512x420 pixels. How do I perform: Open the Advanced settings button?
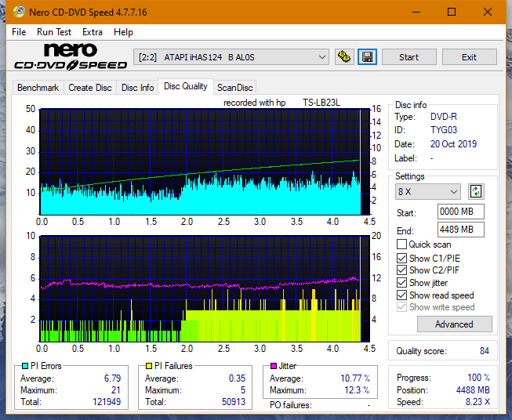[x=454, y=324]
